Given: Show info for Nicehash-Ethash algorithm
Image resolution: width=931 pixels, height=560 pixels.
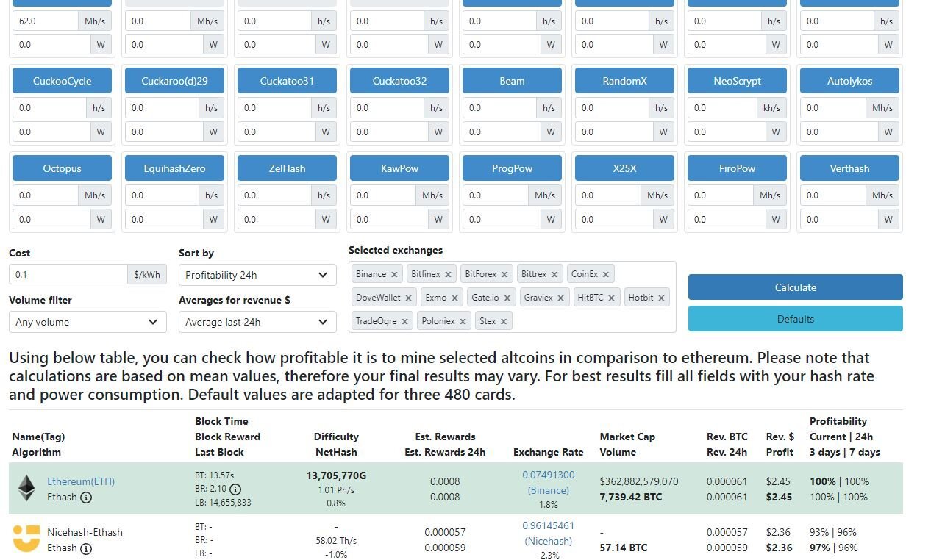Looking at the screenshot, I should pos(86,548).
